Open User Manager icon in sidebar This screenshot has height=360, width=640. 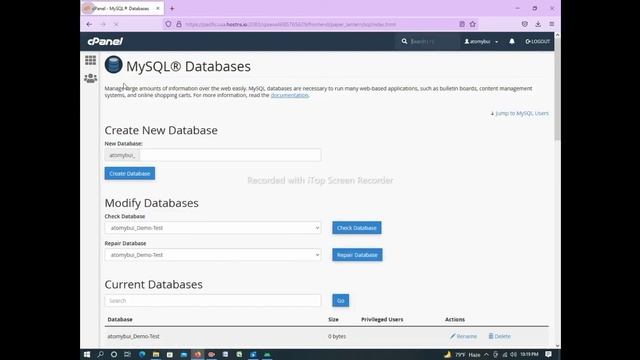tap(90, 78)
